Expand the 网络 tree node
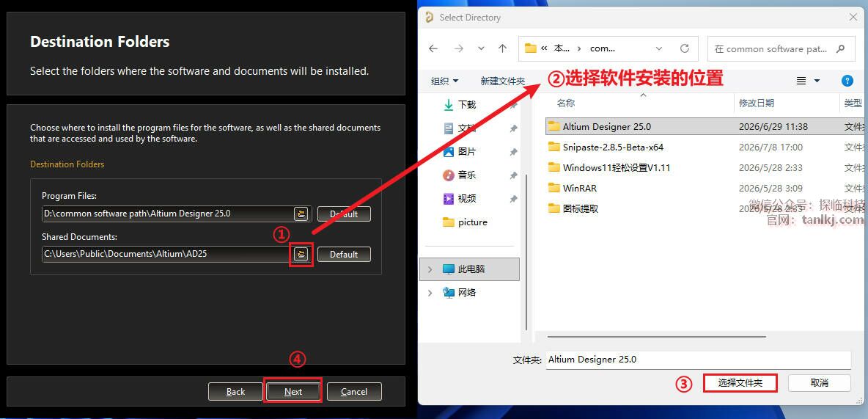This screenshot has height=419, width=868. tap(430, 292)
